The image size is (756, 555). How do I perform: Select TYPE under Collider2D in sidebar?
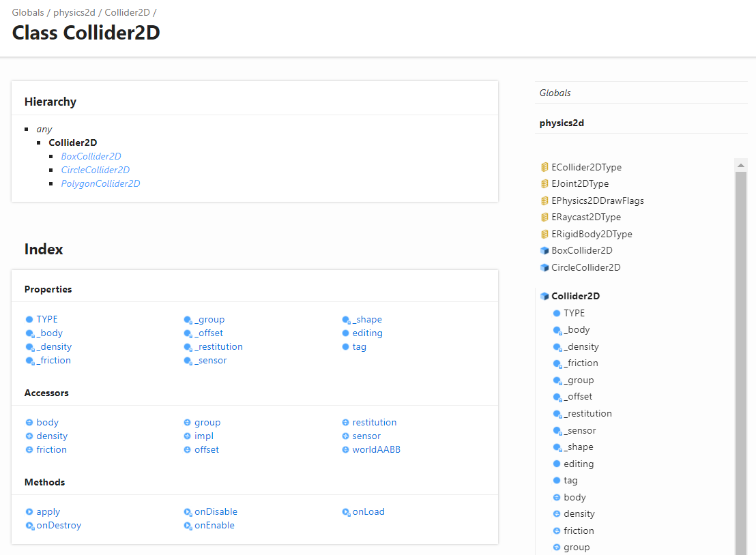[x=575, y=313]
